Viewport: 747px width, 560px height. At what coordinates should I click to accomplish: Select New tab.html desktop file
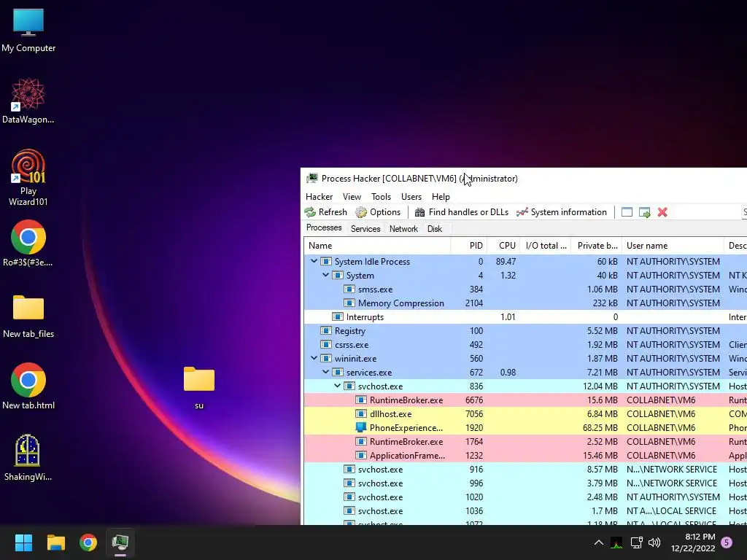pos(28,386)
